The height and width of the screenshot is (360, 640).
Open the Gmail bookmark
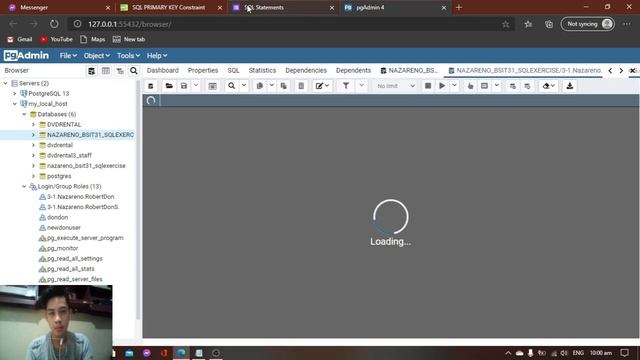pyautogui.click(x=20, y=39)
